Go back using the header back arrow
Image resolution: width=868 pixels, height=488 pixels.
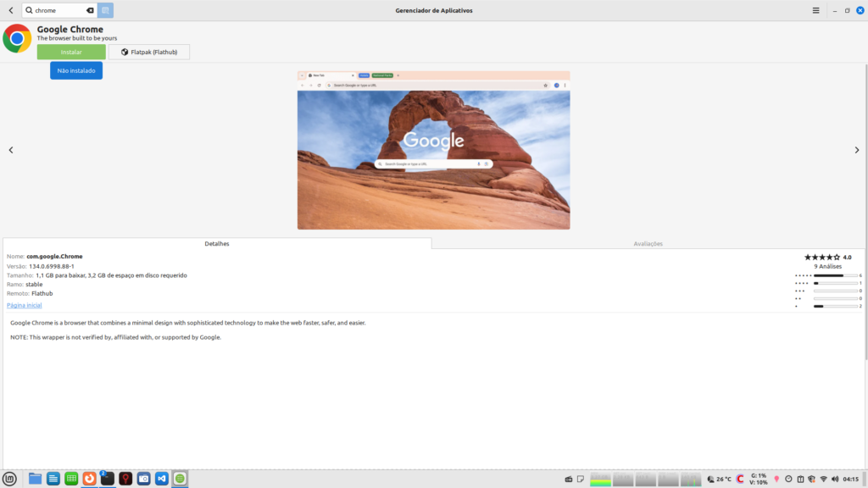point(10,10)
